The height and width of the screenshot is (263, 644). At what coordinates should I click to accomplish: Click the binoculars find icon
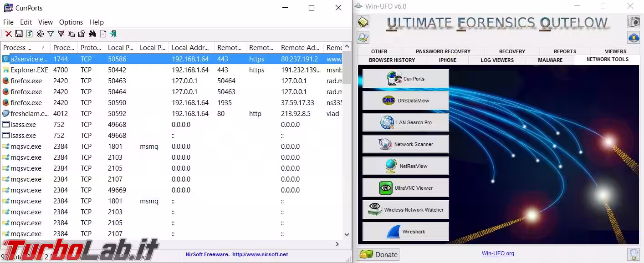92,34
